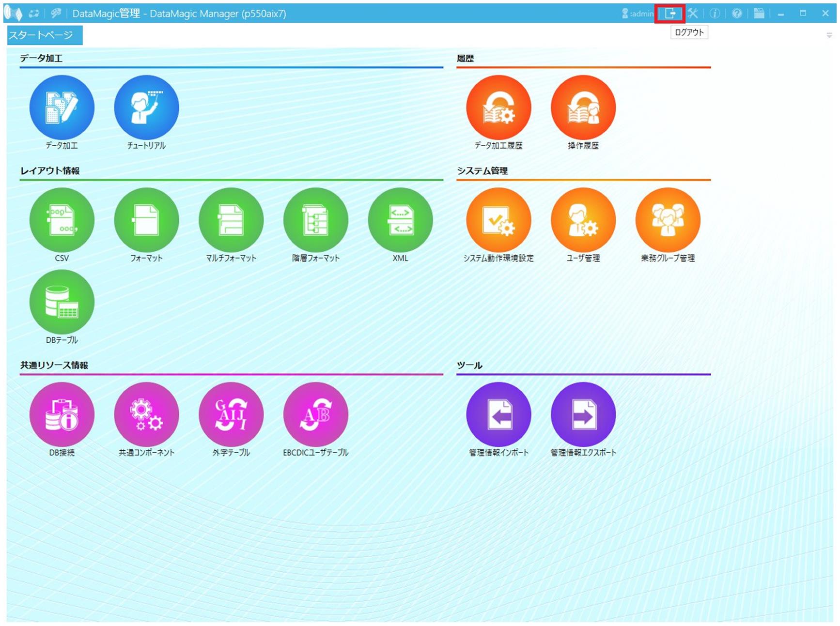The height and width of the screenshot is (626, 840).
Task: Expand the tab list dropdown arrow at right
Action: pos(829,35)
